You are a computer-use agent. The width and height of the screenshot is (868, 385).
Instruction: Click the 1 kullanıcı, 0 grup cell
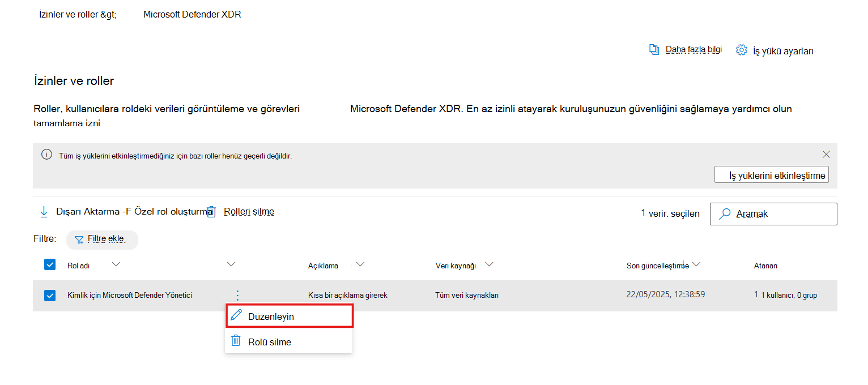click(x=785, y=295)
